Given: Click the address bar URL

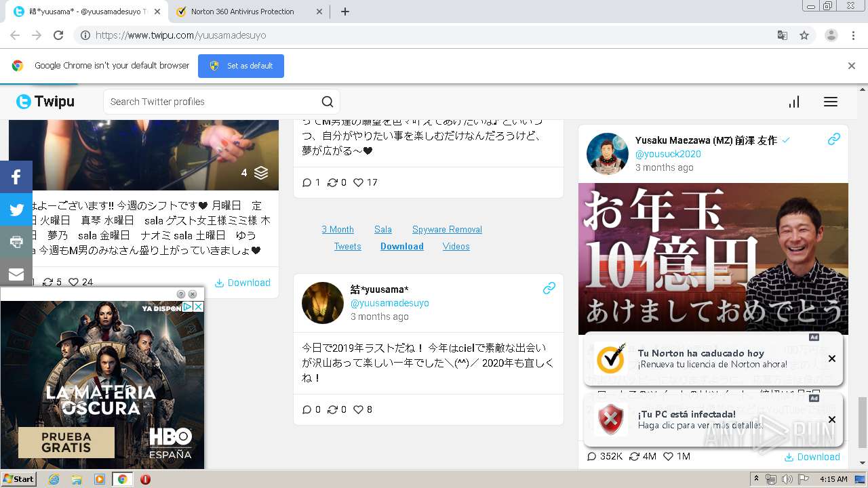Looking at the screenshot, I should 180,35.
